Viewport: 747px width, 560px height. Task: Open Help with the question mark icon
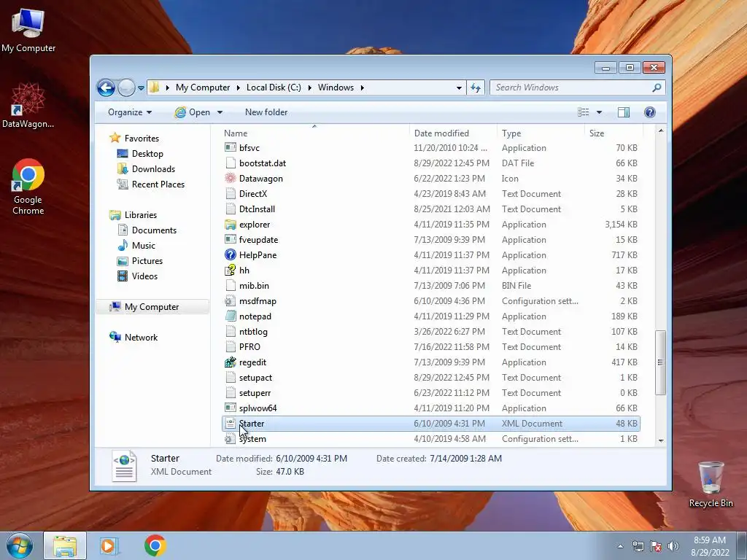[x=650, y=112]
